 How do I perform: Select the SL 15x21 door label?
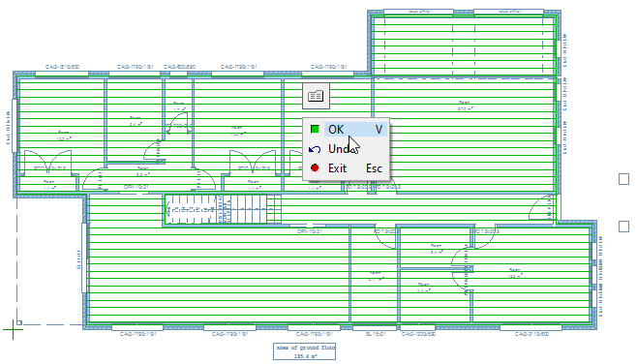coord(375,334)
